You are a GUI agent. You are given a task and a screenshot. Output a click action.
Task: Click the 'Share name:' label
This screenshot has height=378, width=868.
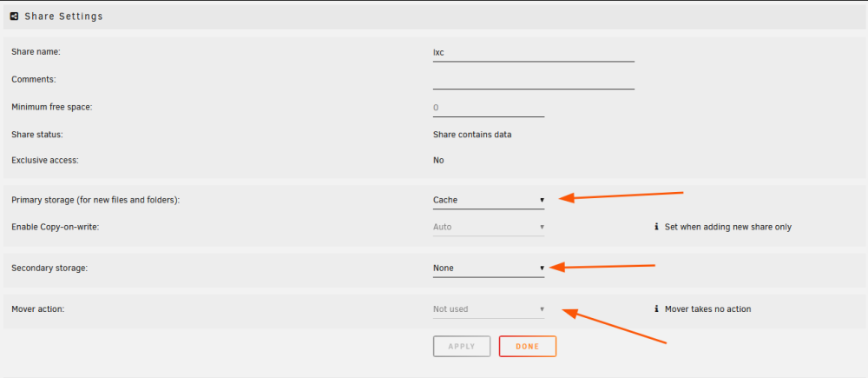(x=36, y=51)
